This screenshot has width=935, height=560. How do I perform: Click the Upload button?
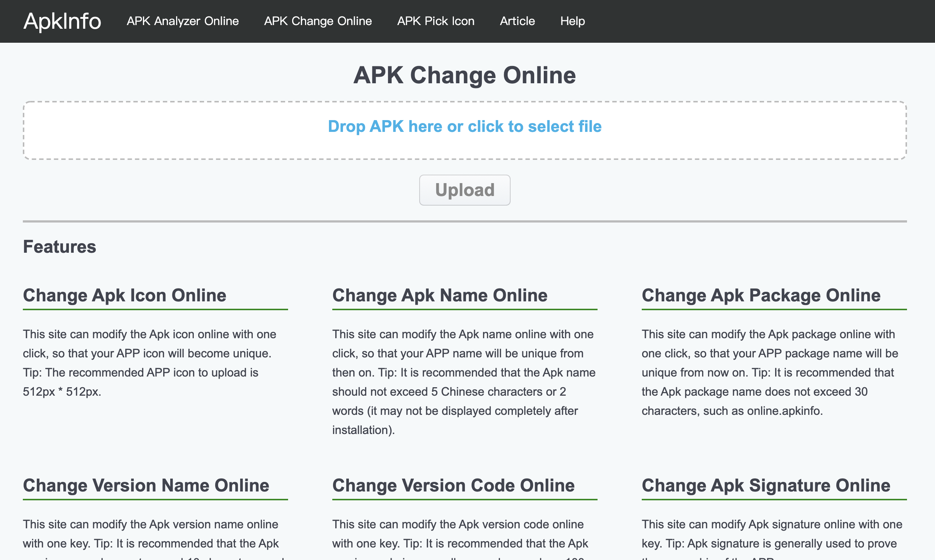465,190
